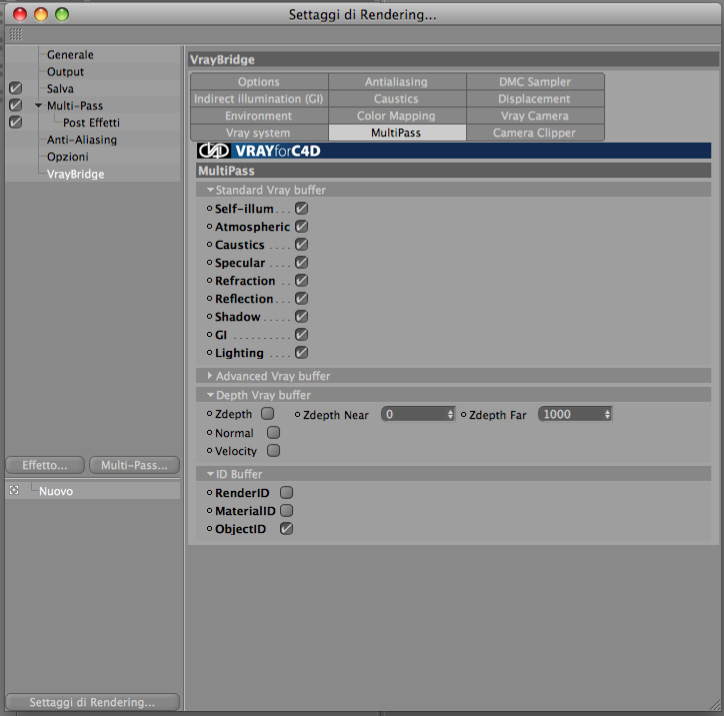Viewport: 724px width, 716px height.
Task: Click the animation dot beside Lighting
Action: (209, 353)
